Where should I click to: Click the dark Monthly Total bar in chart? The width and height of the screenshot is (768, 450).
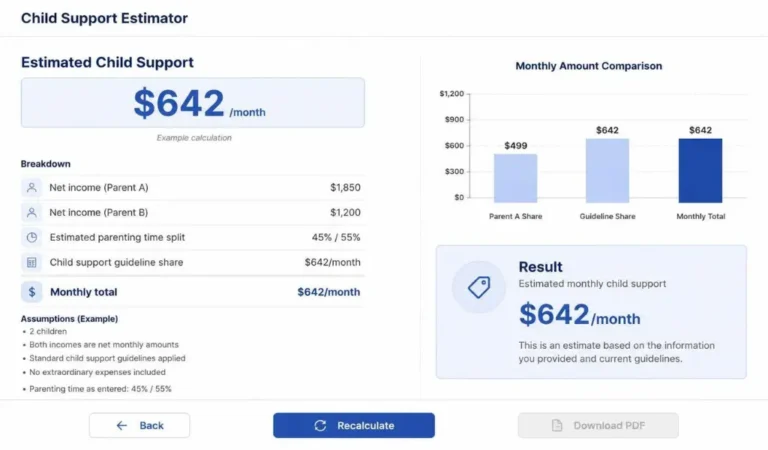tap(700, 170)
